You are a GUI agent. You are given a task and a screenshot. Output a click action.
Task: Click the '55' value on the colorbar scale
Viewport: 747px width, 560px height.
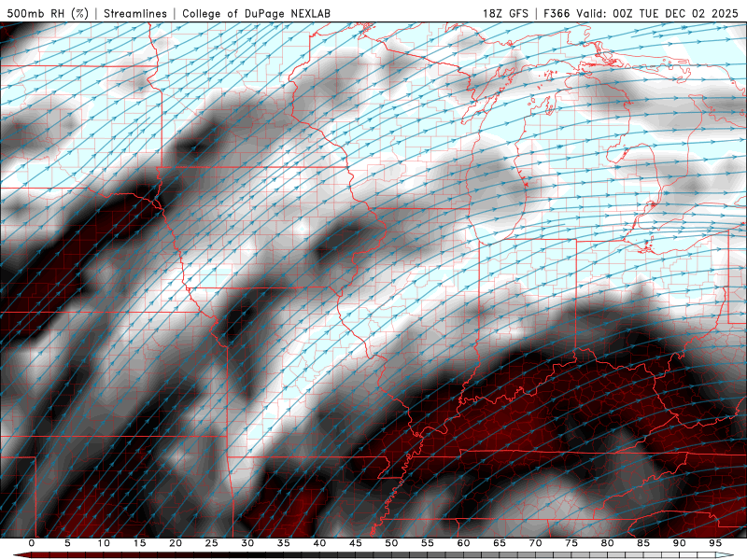[x=428, y=543]
